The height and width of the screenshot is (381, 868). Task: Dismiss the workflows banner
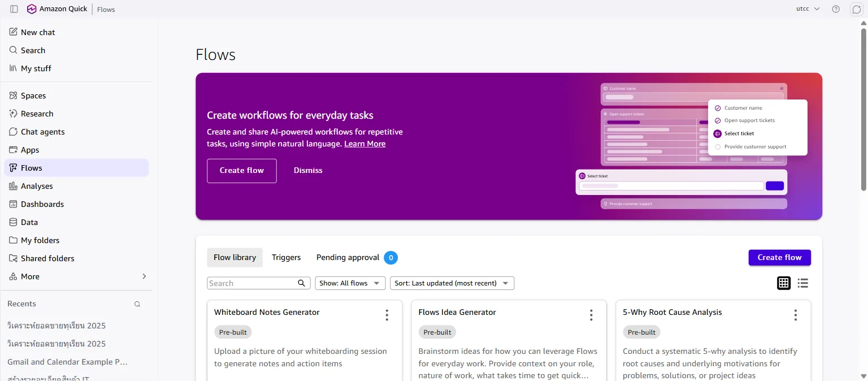click(x=308, y=171)
